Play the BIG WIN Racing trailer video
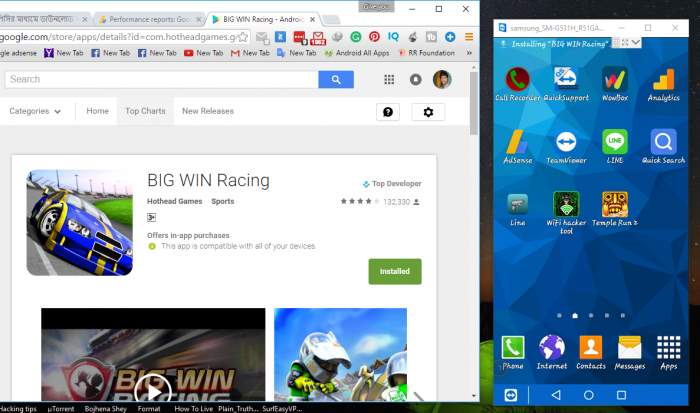Viewport: 700px width, 413px height. point(153,392)
